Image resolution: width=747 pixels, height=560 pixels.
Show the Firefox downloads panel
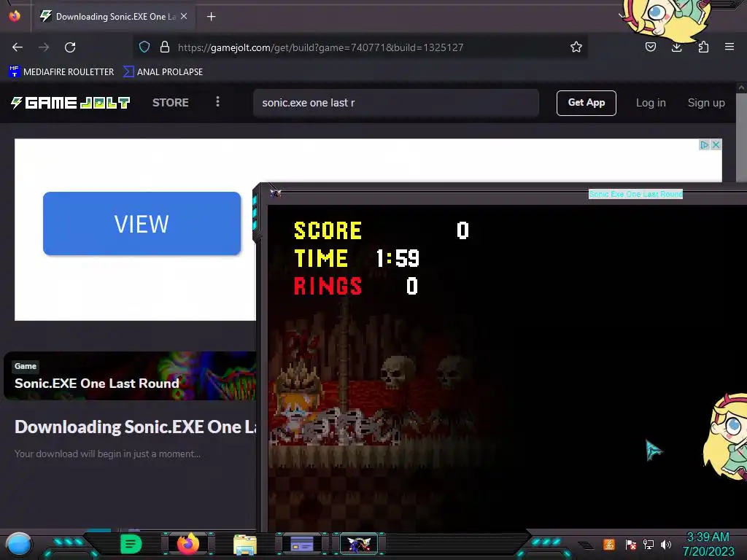pyautogui.click(x=676, y=47)
